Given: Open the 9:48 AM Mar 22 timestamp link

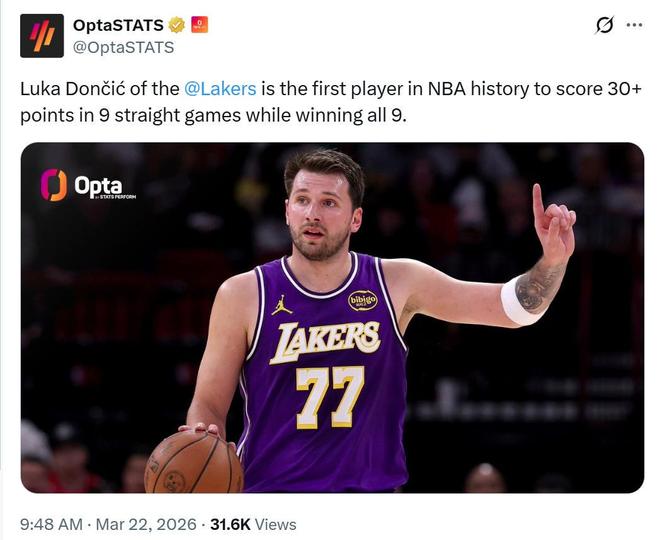Looking at the screenshot, I should tap(107, 524).
